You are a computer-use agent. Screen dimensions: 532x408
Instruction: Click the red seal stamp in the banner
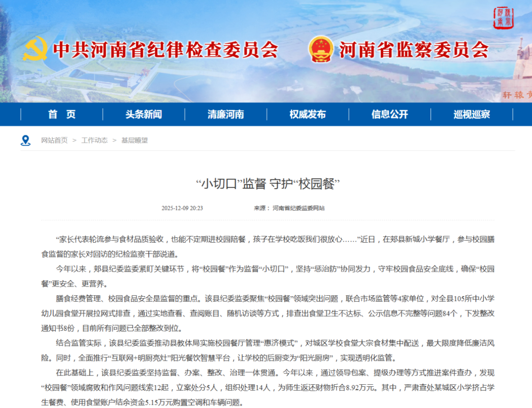pos(504,19)
